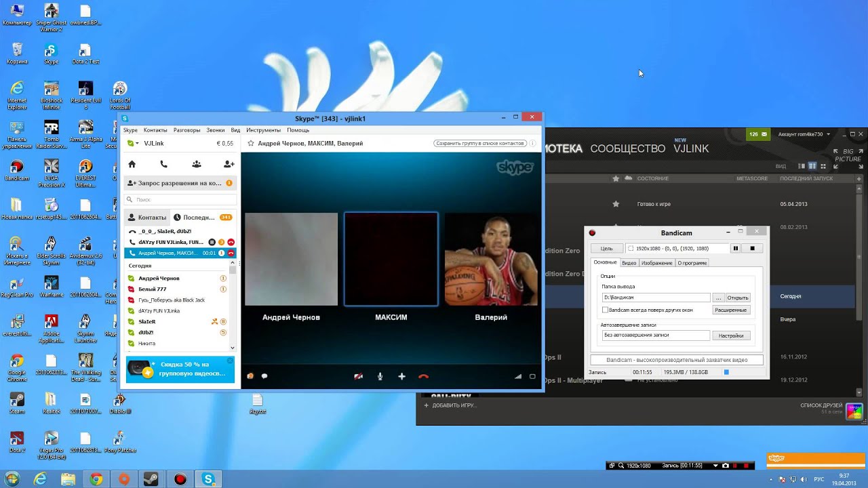Click Bandicam stop recording button

point(752,249)
